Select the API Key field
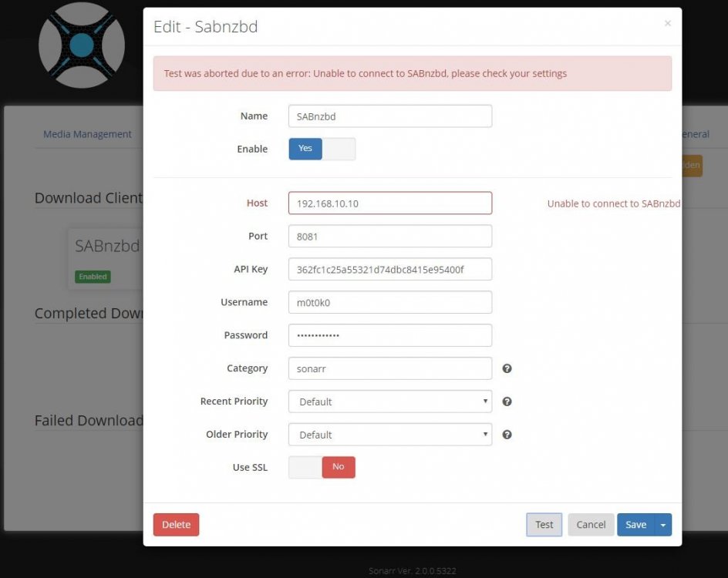This screenshot has width=728, height=578. [390, 269]
